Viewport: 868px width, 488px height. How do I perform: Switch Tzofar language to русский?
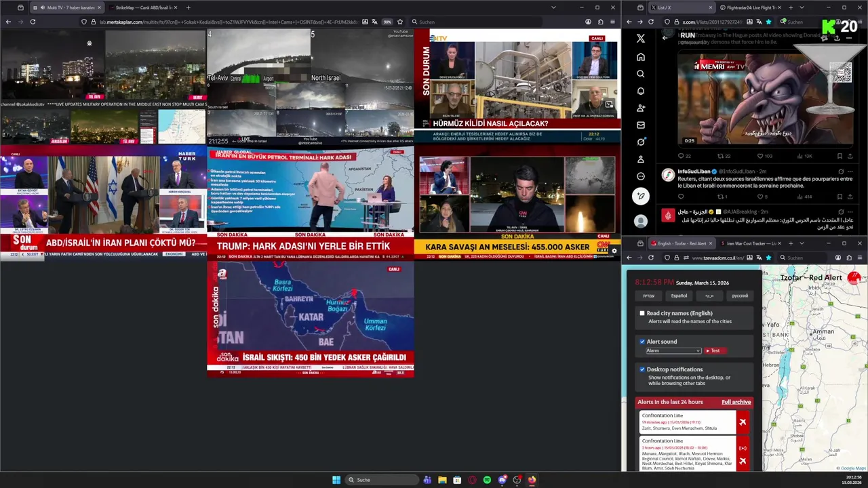(x=740, y=296)
